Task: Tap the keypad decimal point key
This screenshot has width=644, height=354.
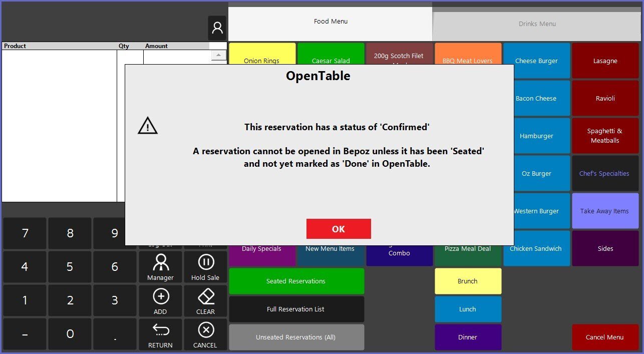Action: (x=115, y=334)
